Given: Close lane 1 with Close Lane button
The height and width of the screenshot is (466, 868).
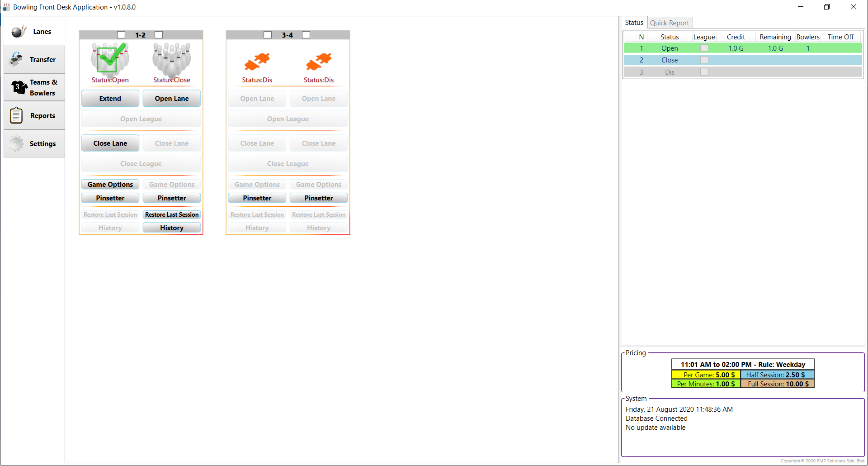Looking at the screenshot, I should point(110,143).
